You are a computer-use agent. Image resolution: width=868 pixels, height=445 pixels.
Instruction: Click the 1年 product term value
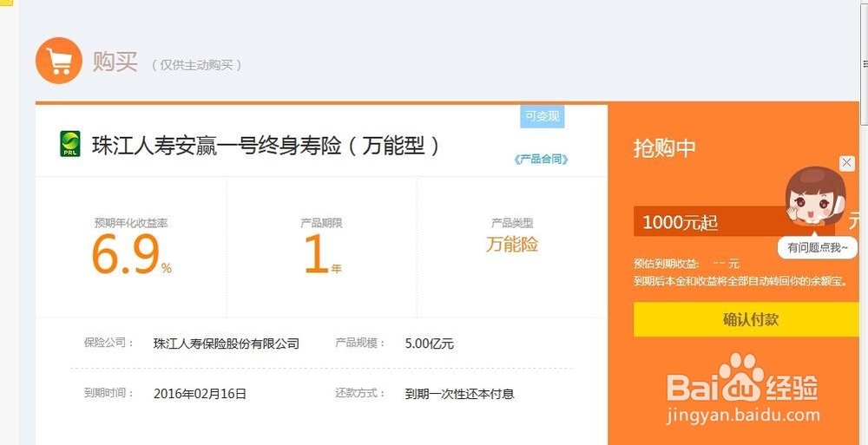click(323, 255)
